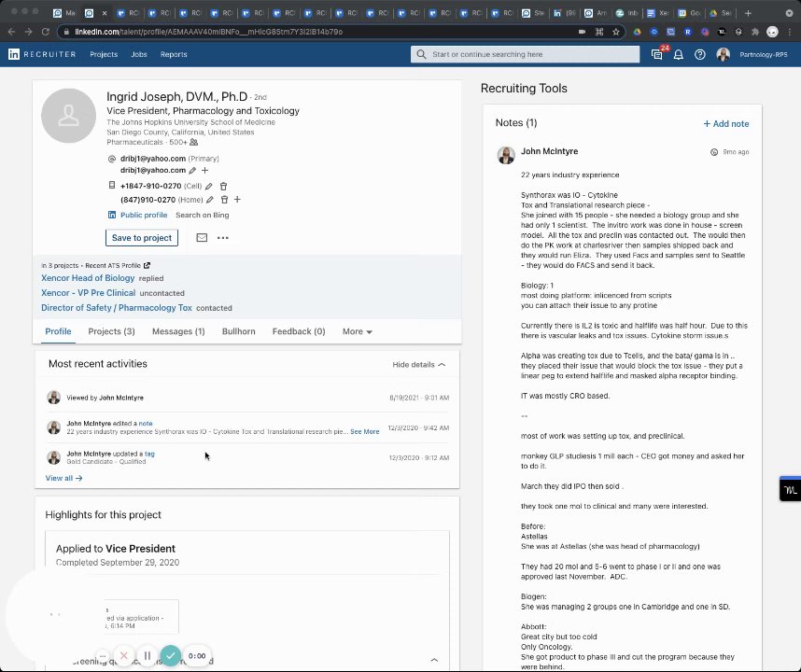801x672 pixels.
Task: Open Recent ATS Profile external link icon
Action: coord(148,265)
